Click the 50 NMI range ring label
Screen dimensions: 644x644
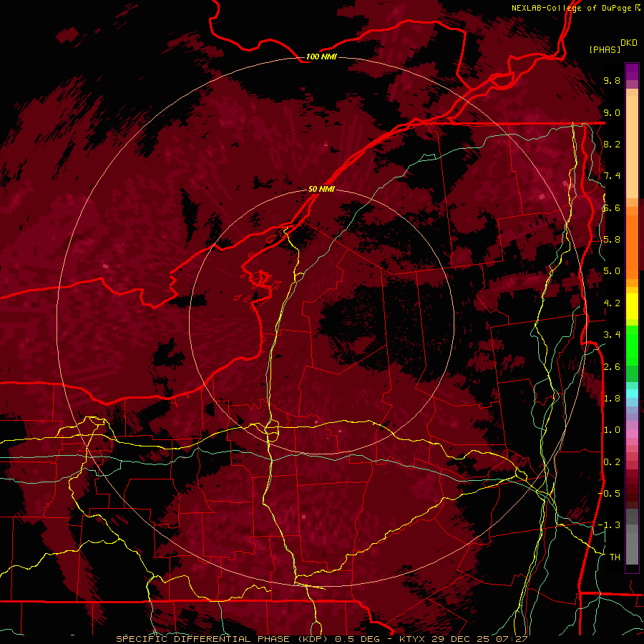coord(321,189)
